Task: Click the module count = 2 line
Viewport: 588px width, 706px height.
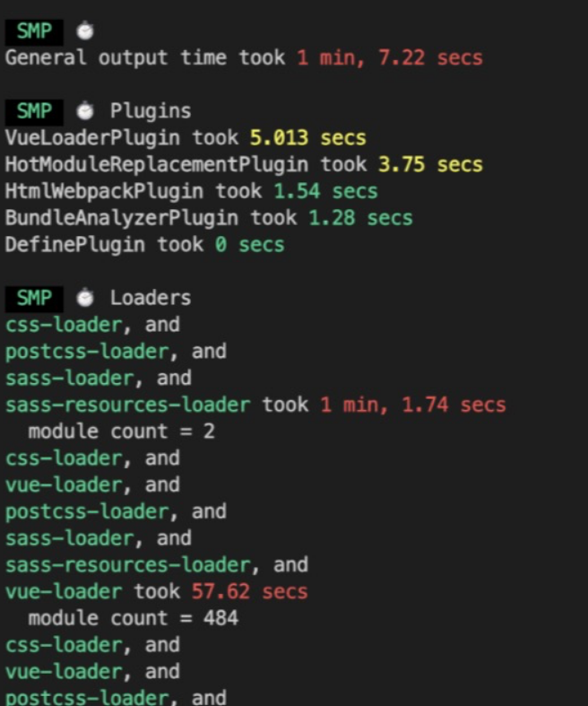Action: click(x=121, y=431)
